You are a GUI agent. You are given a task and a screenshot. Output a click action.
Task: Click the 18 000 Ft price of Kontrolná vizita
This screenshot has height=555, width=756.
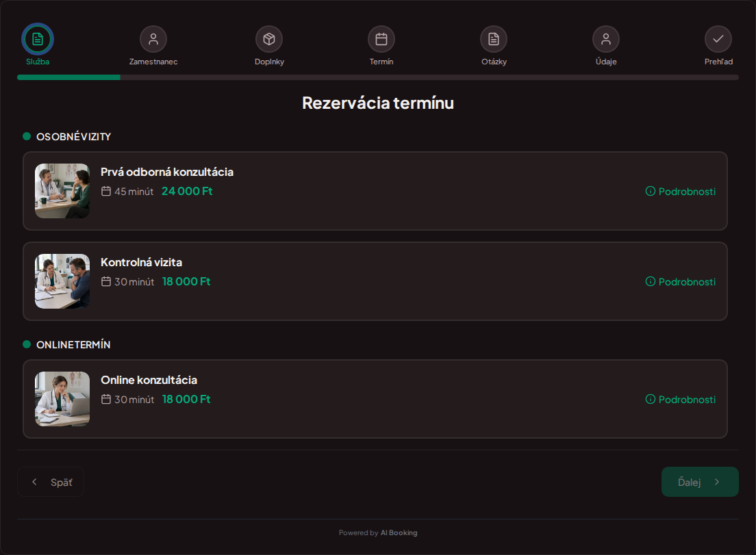pos(186,281)
